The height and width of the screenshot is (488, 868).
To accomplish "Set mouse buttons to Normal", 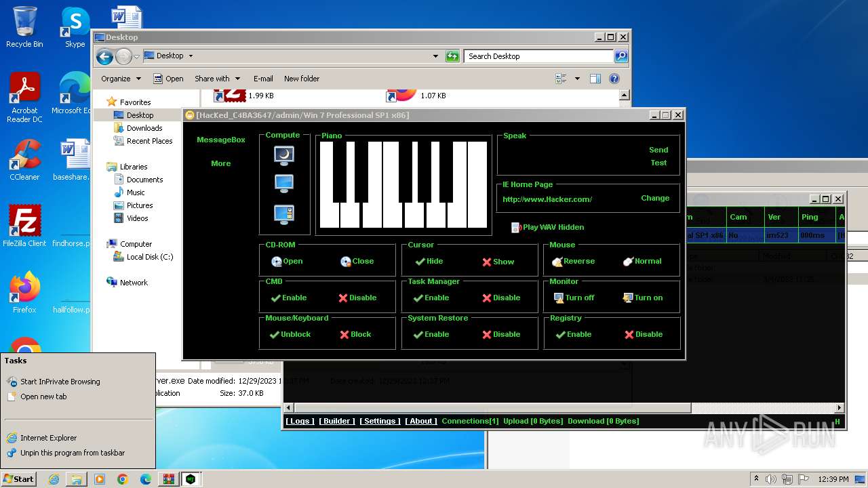I will click(x=642, y=261).
